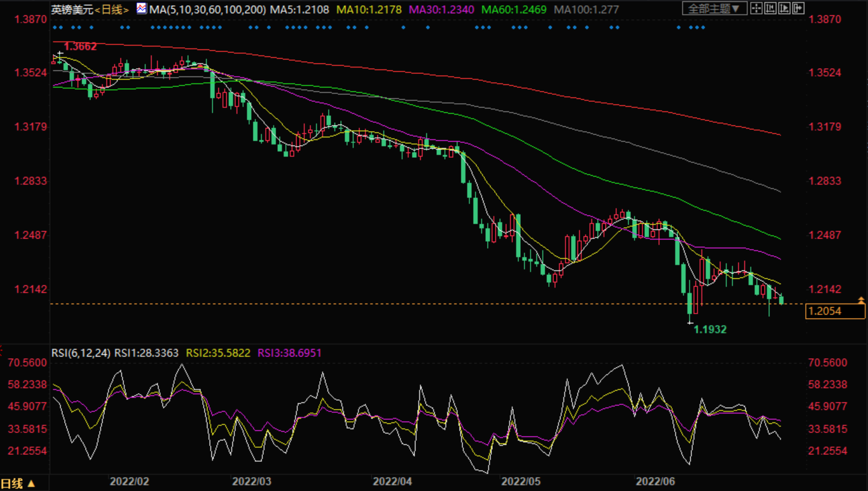Click the export arrow icon at top right
Image resolution: width=868 pixels, height=491 pixels.
798,8
